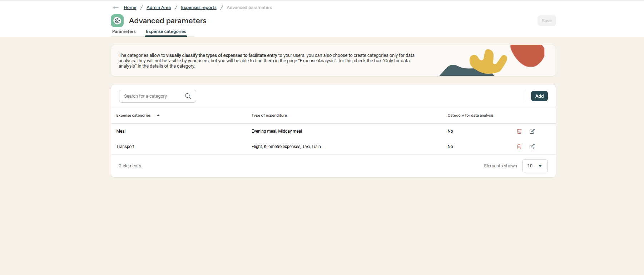Screen dimensions: 644x275
Task: Open the Elements shown dropdown
Action: click(535, 166)
